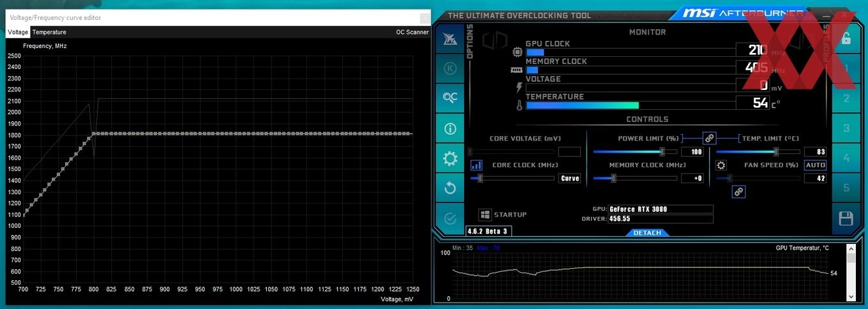Toggle the Windows Startup icon

485,215
